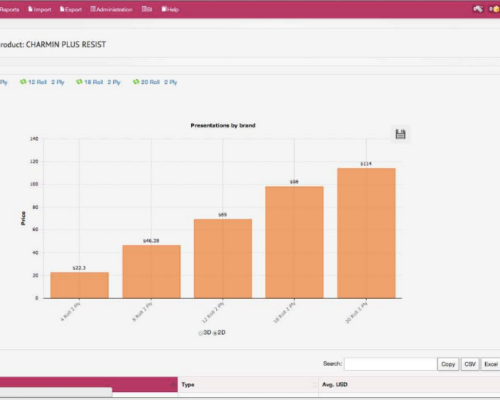Open the Administration menu
The width and height of the screenshot is (500, 400).
[111, 9]
